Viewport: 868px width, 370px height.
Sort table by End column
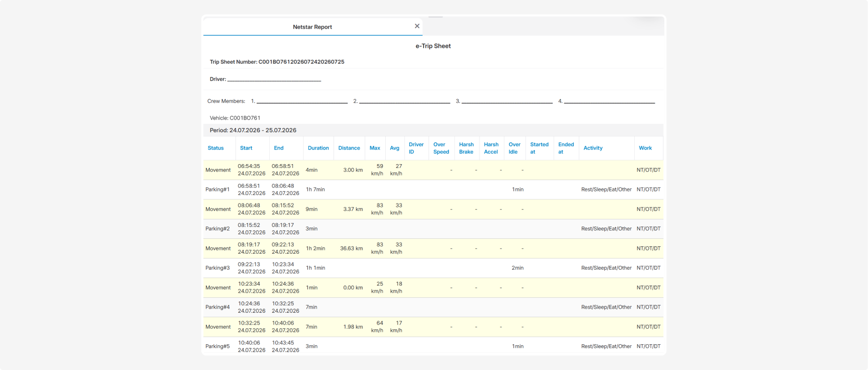click(279, 148)
